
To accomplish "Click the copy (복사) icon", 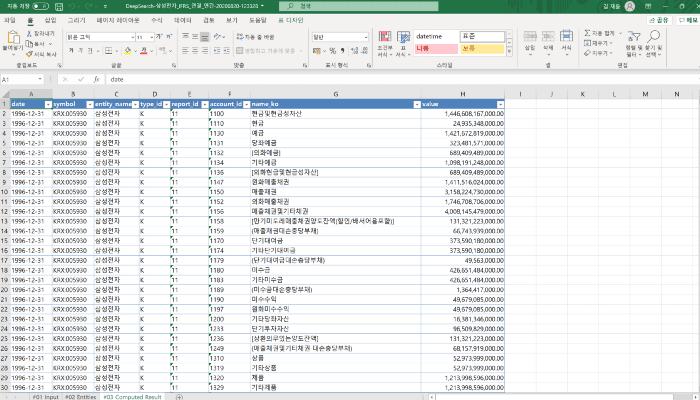I will (29, 44).
